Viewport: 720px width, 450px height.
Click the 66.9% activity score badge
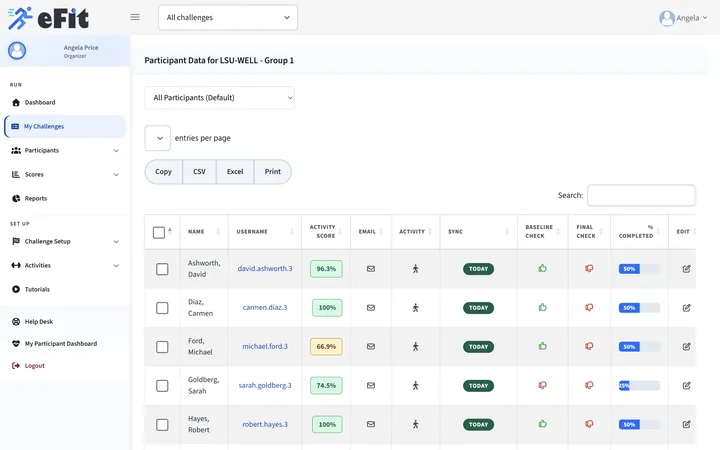pyautogui.click(x=326, y=347)
